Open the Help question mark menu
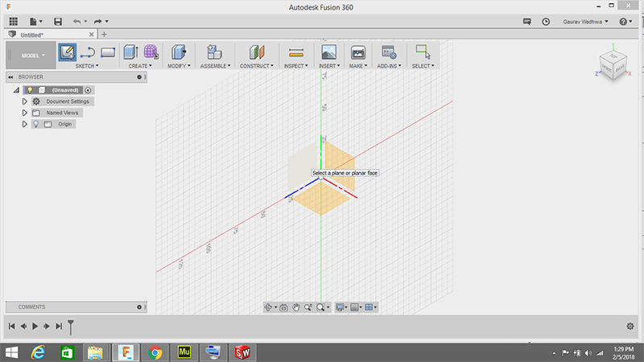The width and height of the screenshot is (644, 362). point(625,22)
